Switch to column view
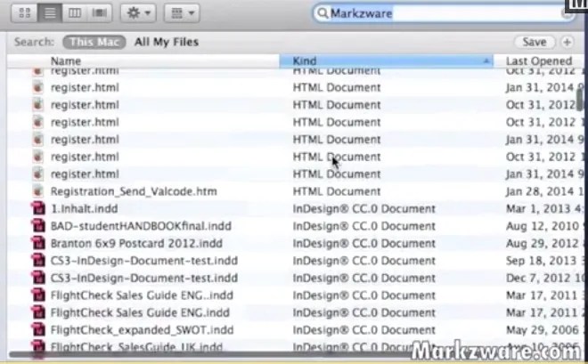Image resolution: width=588 pixels, height=364 pixels. [x=74, y=13]
